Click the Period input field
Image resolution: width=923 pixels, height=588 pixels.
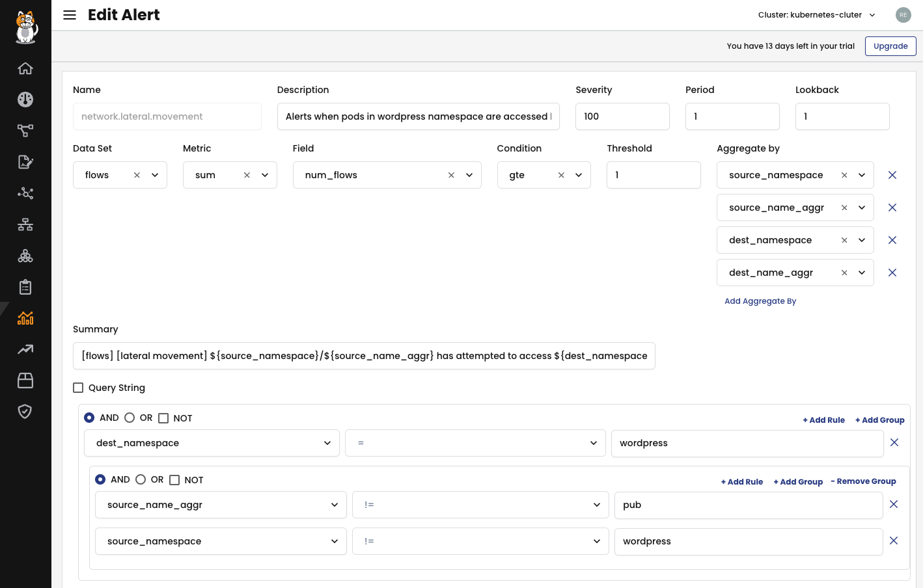732,116
